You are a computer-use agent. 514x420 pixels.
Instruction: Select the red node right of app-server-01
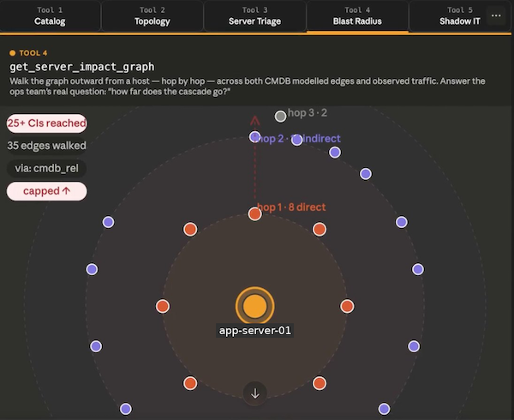347,306
